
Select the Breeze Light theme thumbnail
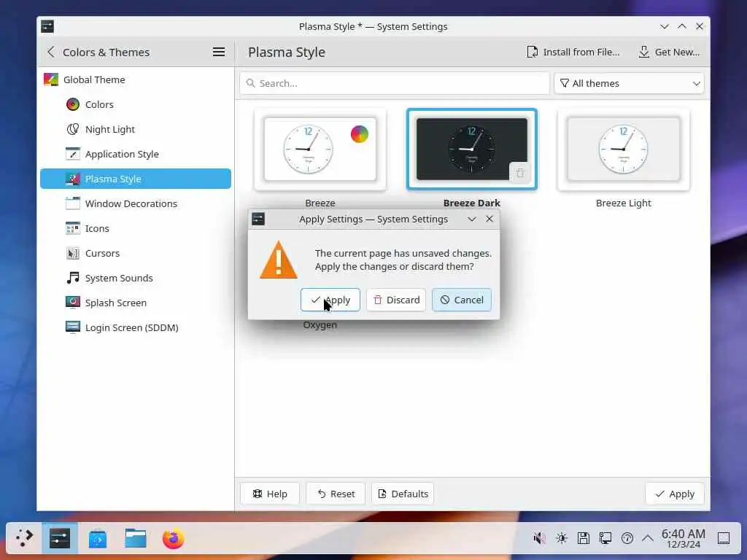click(x=623, y=149)
